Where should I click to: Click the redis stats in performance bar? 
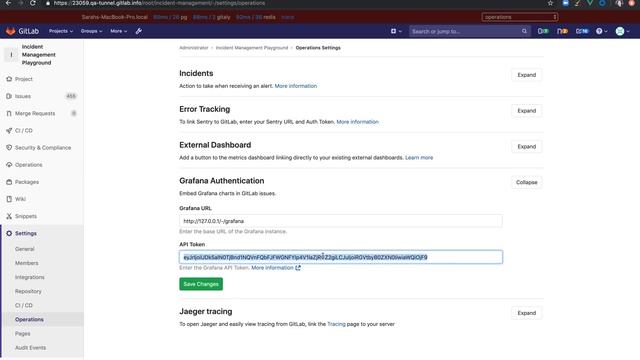pos(256,17)
